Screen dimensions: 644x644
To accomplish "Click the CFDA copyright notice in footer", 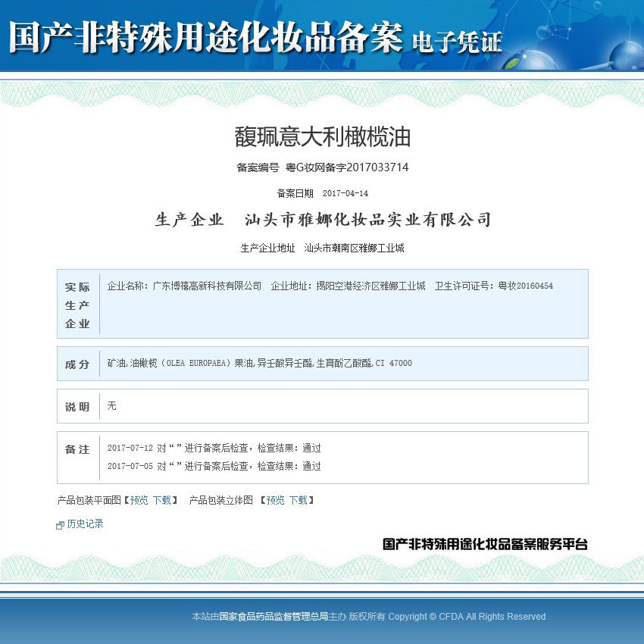I will tap(467, 616).
